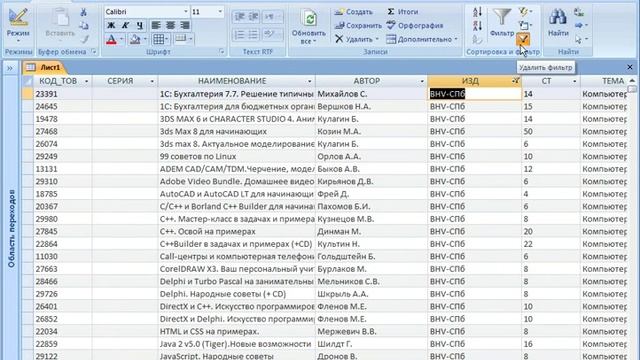
Task: Toggle the Удалить фильтр button
Action: (523, 39)
